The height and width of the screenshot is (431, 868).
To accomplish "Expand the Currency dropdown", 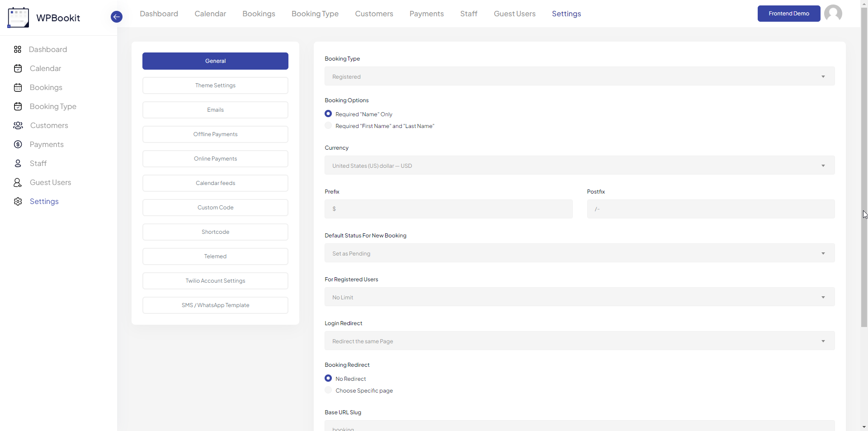I will pos(579,165).
